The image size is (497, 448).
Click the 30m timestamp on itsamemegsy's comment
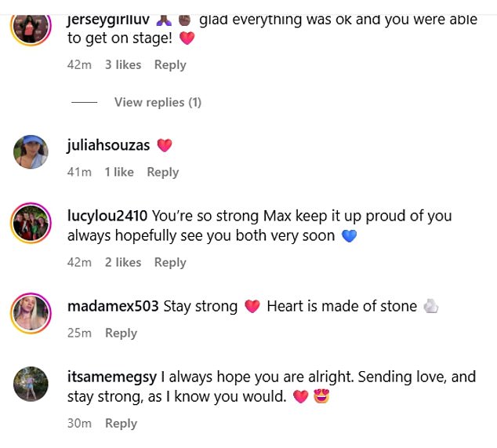click(x=79, y=423)
